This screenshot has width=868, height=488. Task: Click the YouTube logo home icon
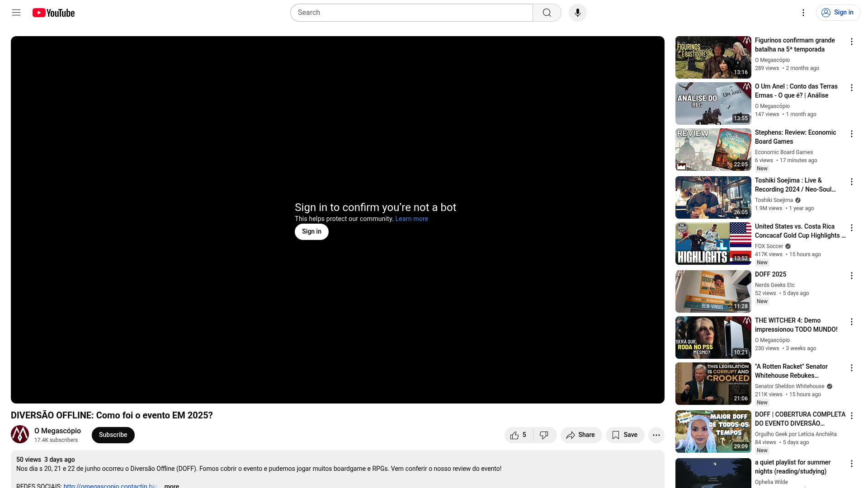53,13
